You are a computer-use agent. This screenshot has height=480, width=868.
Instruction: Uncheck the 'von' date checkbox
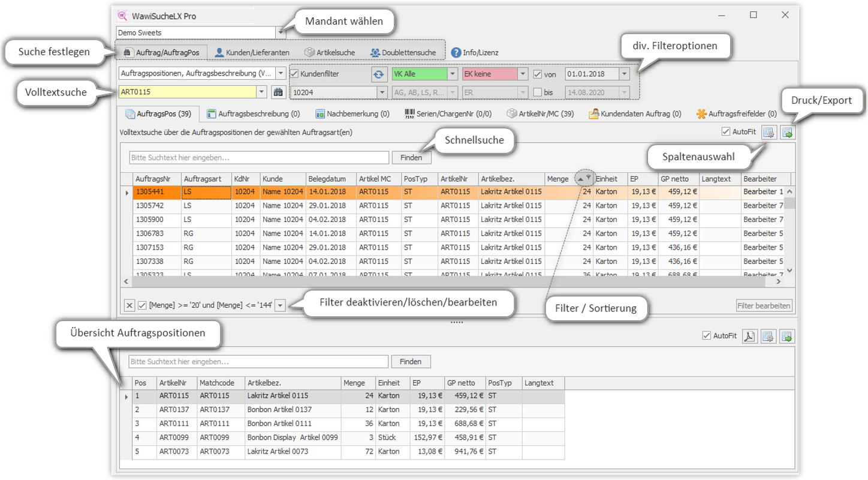click(x=537, y=74)
